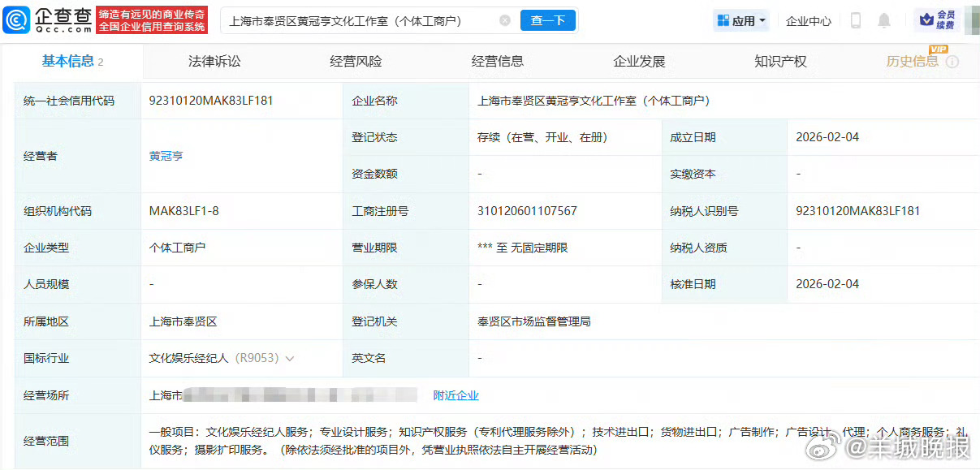View the 知识产权 tab
The height and width of the screenshot is (470, 980).
pyautogui.click(x=779, y=60)
